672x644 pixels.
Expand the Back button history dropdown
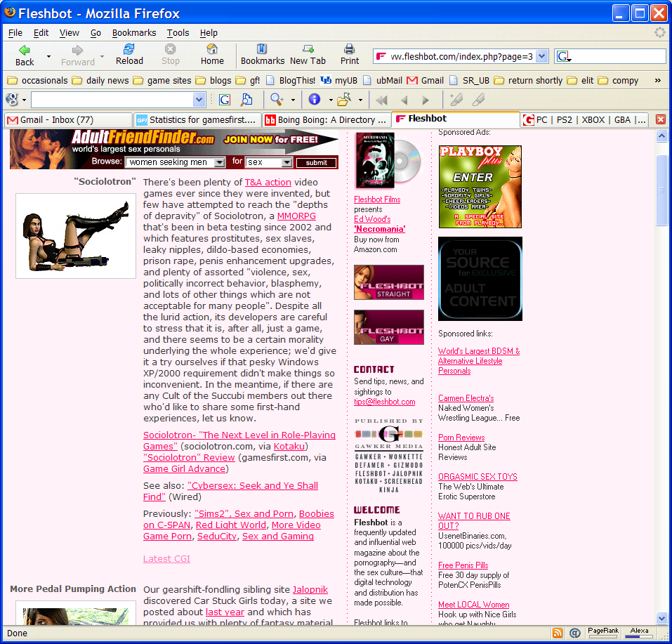48,56
